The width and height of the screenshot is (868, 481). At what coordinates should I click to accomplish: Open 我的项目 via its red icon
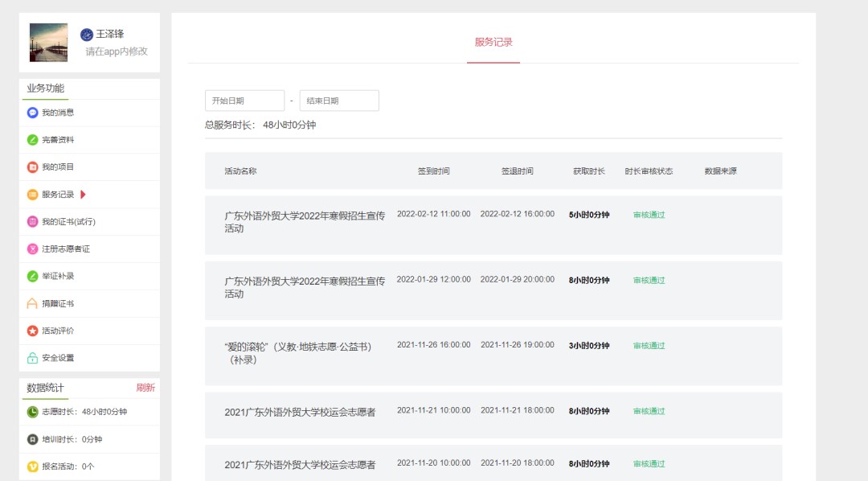(33, 167)
